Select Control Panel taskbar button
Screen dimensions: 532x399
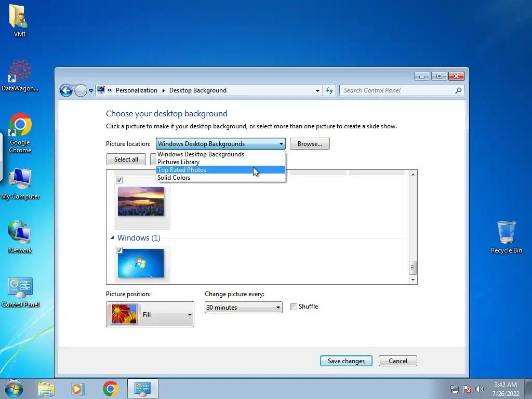point(142,389)
